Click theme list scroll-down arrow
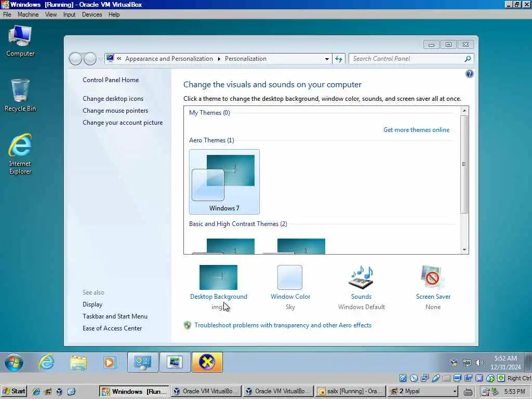This screenshot has height=399, width=532. pyautogui.click(x=464, y=250)
